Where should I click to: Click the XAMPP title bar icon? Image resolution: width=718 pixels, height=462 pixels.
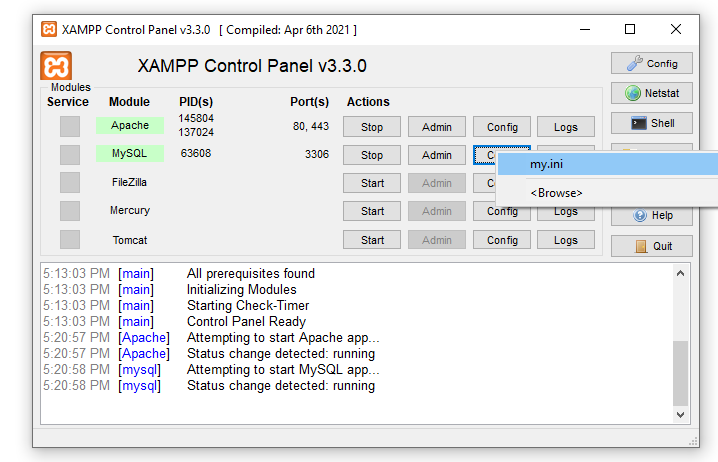49,29
